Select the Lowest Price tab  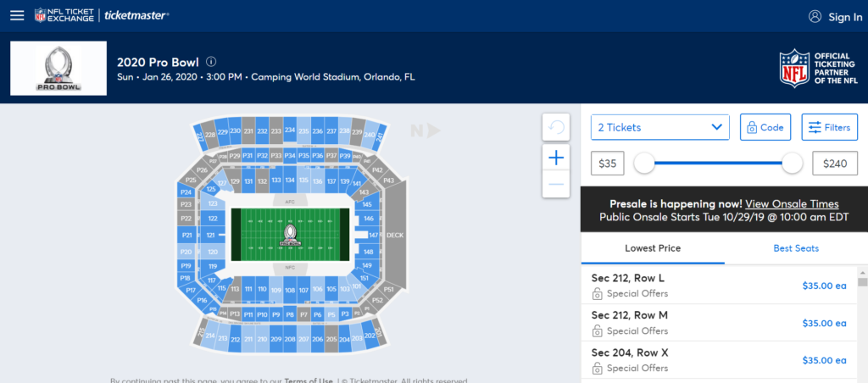[x=653, y=248]
